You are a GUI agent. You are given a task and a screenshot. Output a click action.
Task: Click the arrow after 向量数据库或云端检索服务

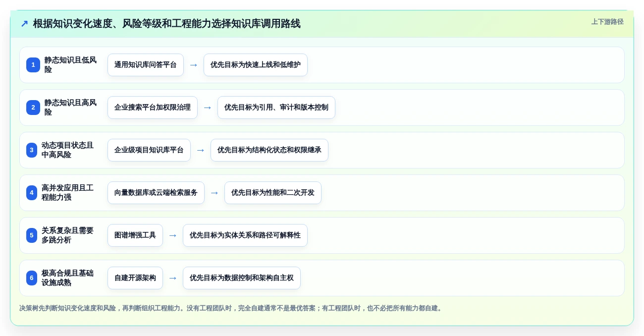[215, 193]
